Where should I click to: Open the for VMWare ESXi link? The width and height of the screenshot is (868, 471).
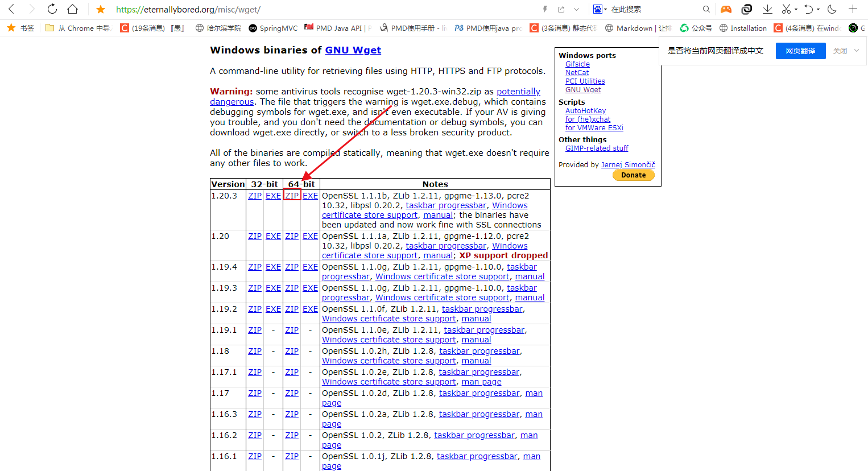point(594,128)
